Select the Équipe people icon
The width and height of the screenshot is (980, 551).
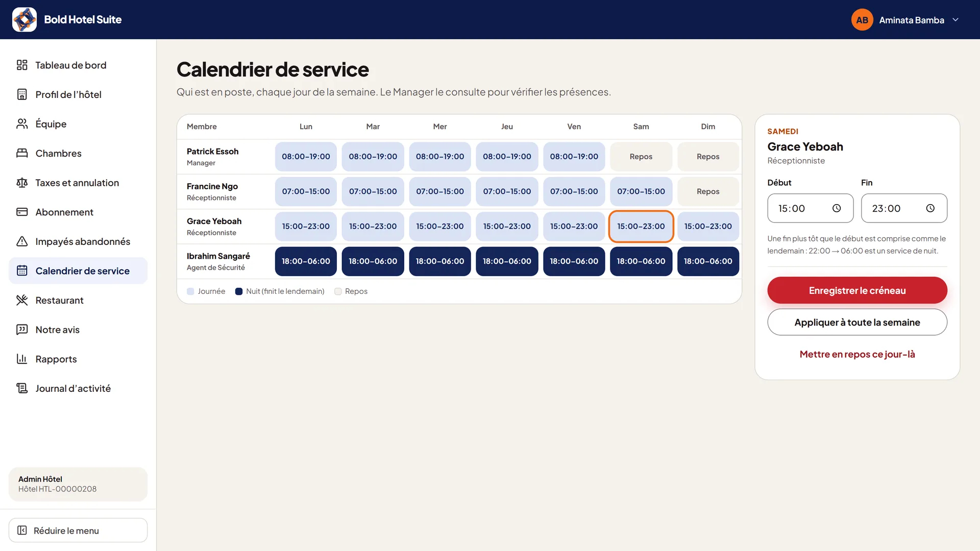22,124
